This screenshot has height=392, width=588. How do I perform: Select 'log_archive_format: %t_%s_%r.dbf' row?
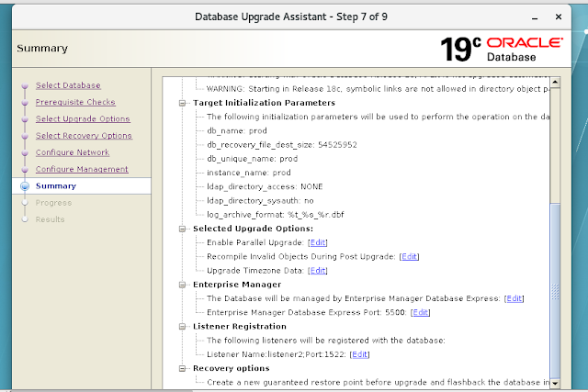point(276,215)
